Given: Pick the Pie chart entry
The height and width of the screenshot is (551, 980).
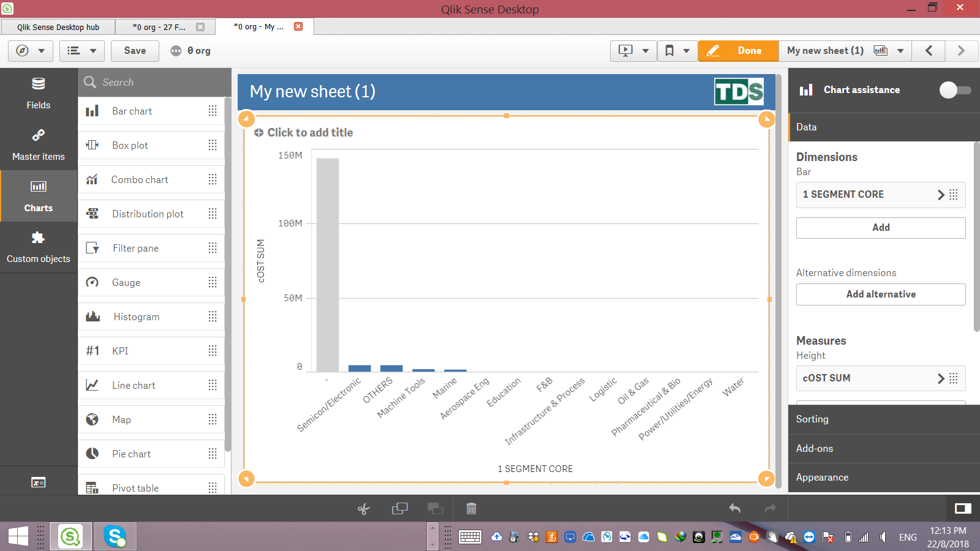Looking at the screenshot, I should [151, 454].
